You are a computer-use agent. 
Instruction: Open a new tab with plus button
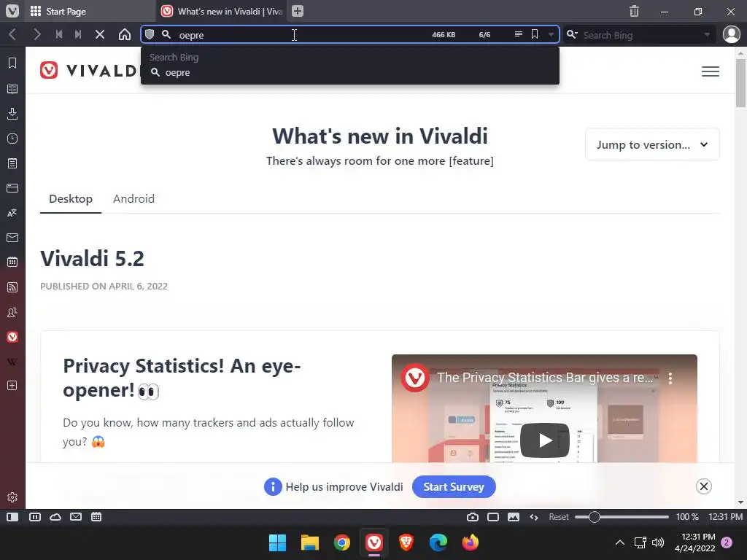click(298, 11)
